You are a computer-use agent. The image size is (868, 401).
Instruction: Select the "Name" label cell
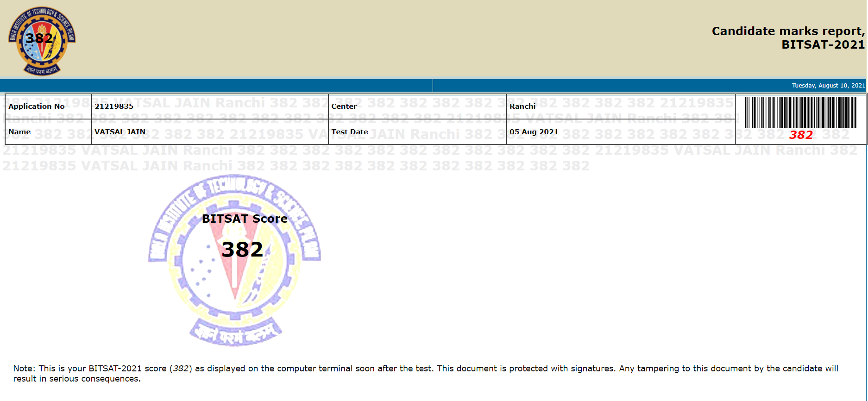(19, 132)
